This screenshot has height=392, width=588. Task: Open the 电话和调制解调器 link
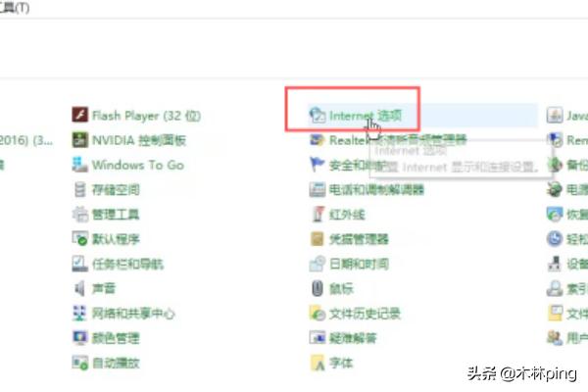coord(376,190)
